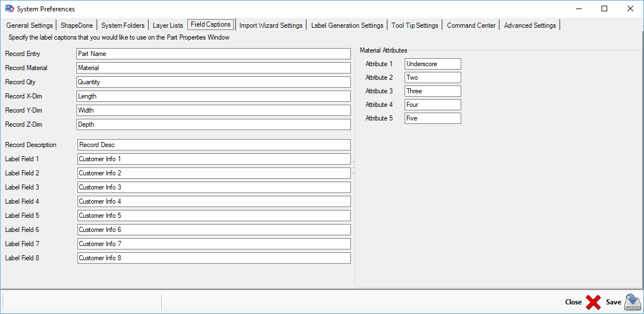Edit Attribute 5 field containing Five
The height and width of the screenshot is (314, 644).
pyautogui.click(x=433, y=118)
